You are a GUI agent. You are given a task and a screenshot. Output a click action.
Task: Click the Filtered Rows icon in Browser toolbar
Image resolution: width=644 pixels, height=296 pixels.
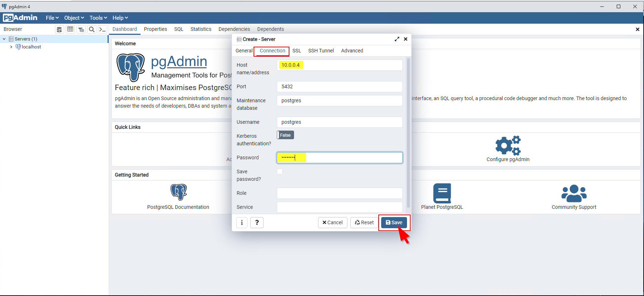[81, 29]
